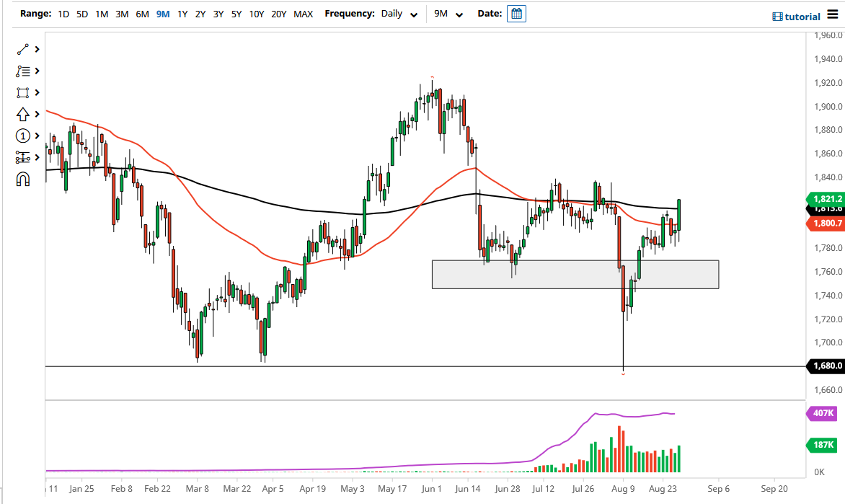845x504 pixels.
Task: Set range to 1Y
Action: click(182, 14)
